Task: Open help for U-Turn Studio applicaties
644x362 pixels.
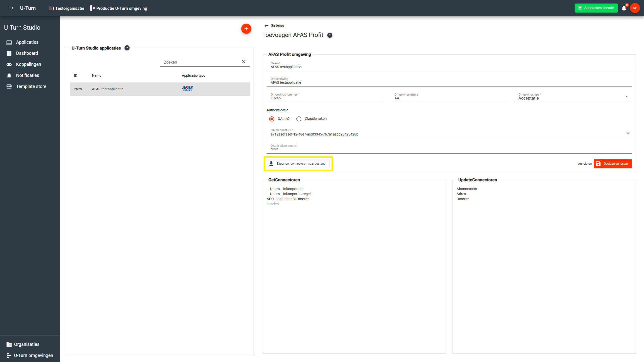Action: [x=127, y=48]
